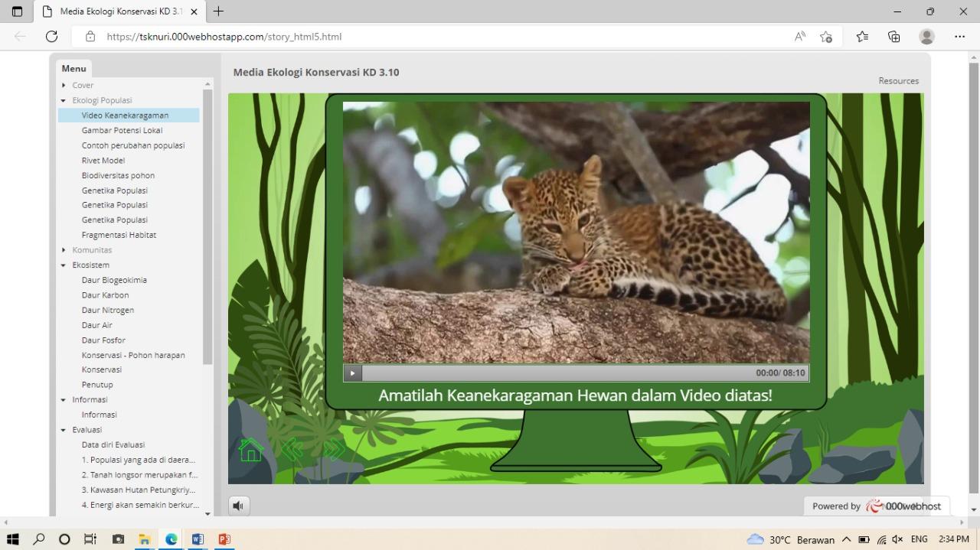Open a new browser tab
The image size is (980, 550).
[x=218, y=11]
